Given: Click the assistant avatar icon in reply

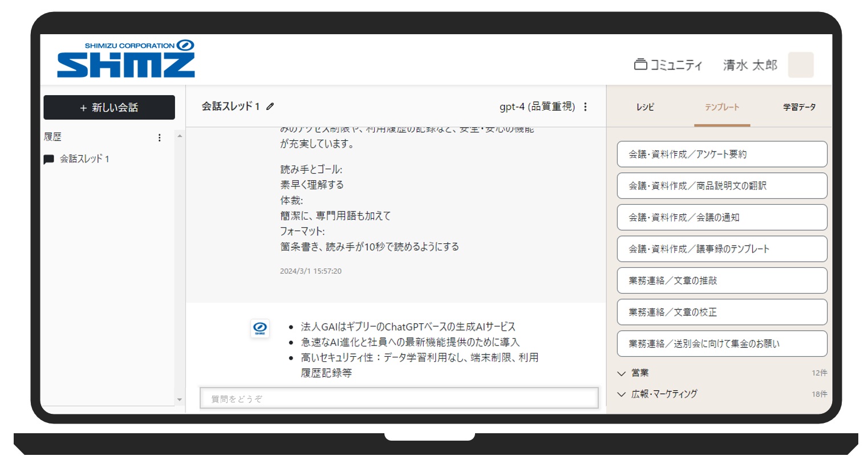Looking at the screenshot, I should coord(260,328).
